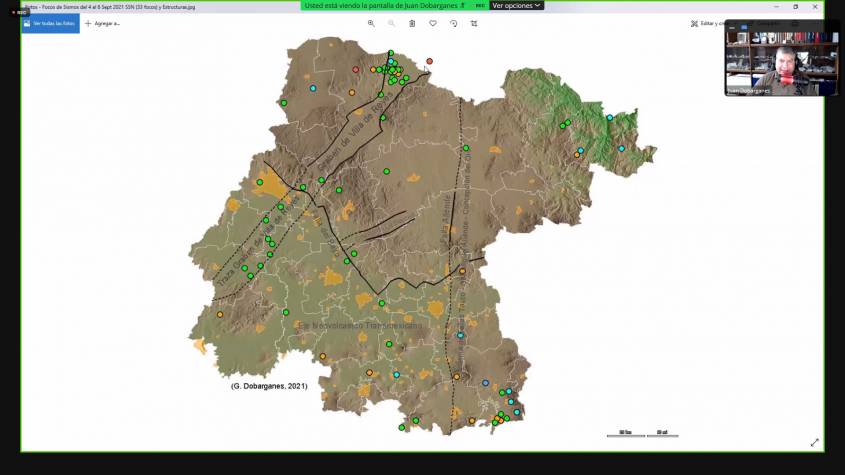Maximize the Photos window
845x475 pixels.
(x=796, y=6)
